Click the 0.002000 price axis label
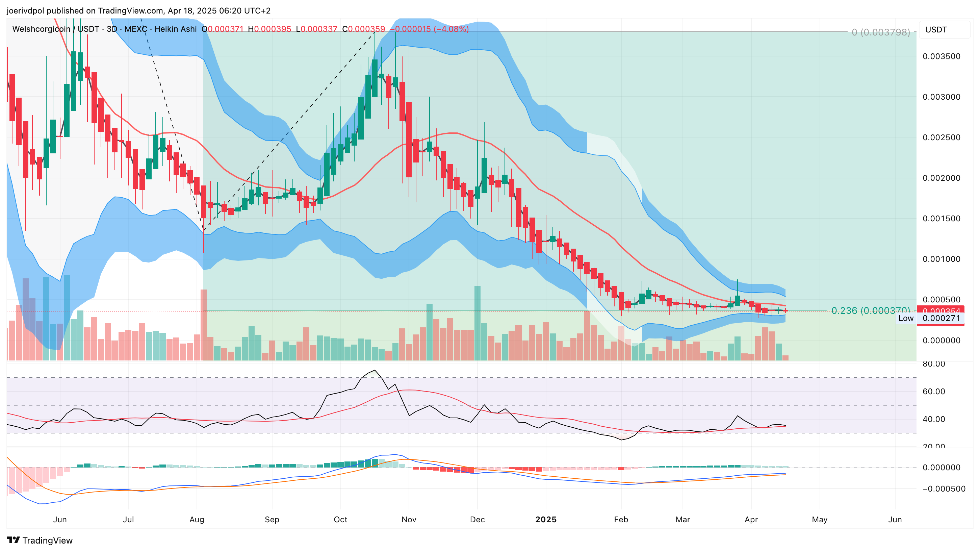 [x=942, y=178]
